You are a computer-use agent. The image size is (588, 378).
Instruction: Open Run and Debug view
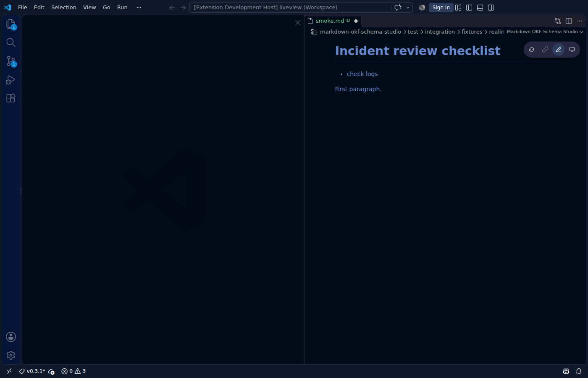11,79
